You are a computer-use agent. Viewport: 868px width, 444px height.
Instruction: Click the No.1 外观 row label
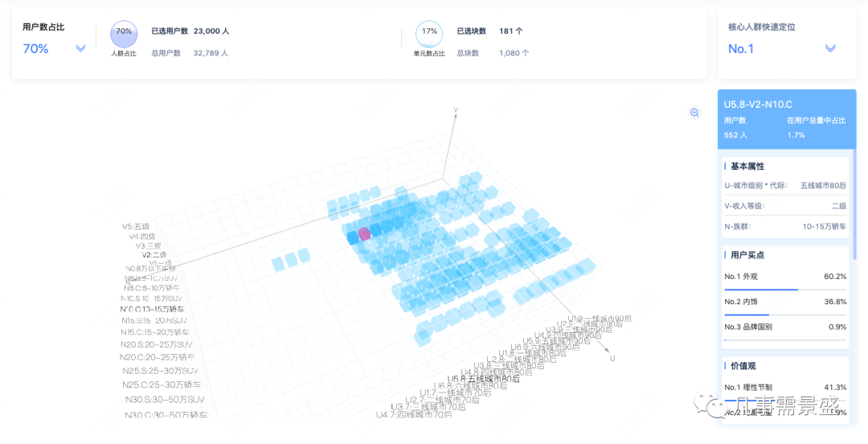[x=741, y=277]
